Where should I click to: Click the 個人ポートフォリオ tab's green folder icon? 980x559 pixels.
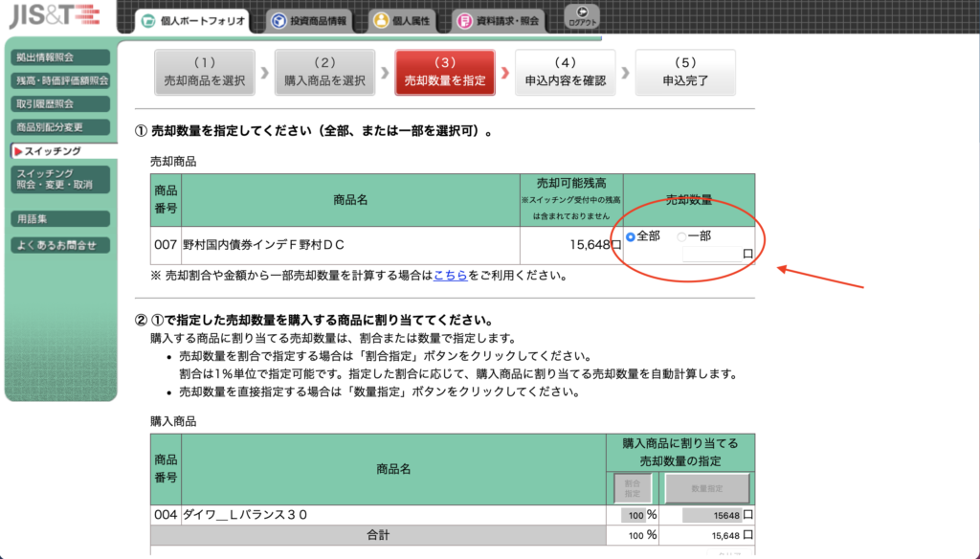click(148, 20)
